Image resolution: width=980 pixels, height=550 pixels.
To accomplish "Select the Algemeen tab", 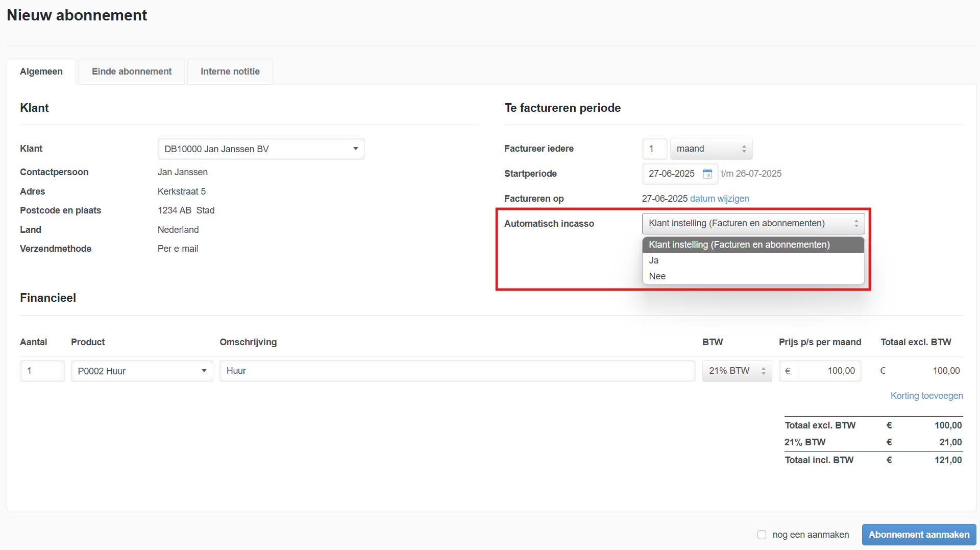I will coord(41,71).
